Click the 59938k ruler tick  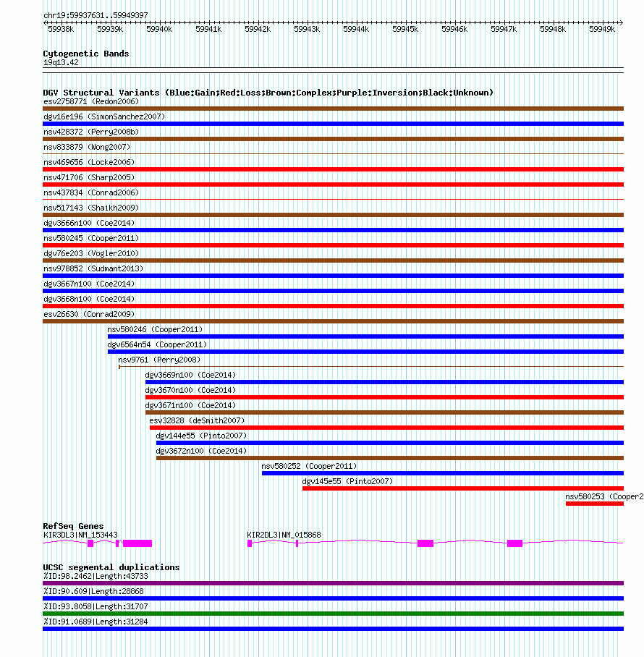(61, 29)
